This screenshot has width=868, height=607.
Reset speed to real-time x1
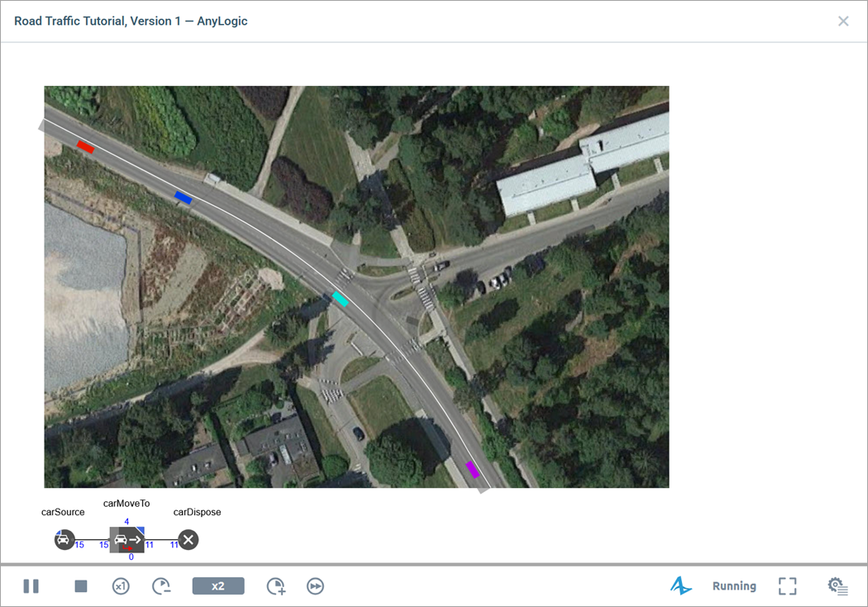point(121,586)
